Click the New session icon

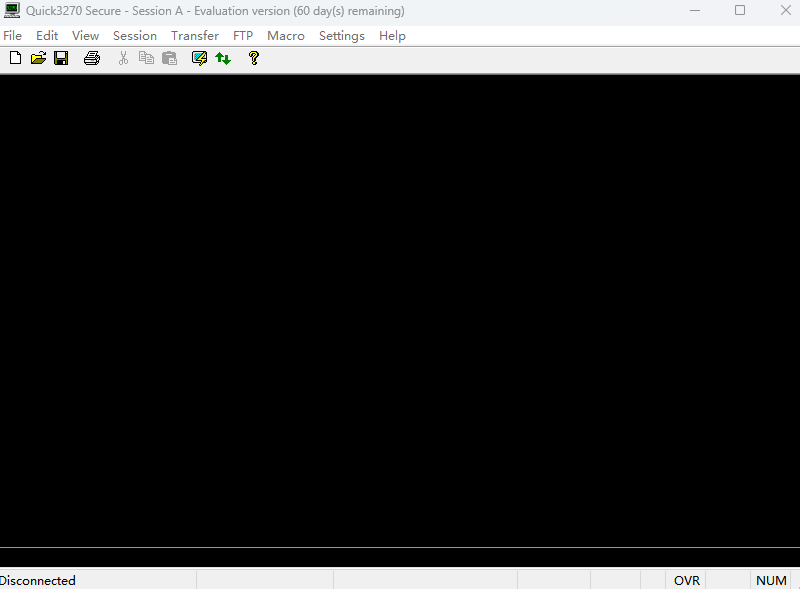15,58
